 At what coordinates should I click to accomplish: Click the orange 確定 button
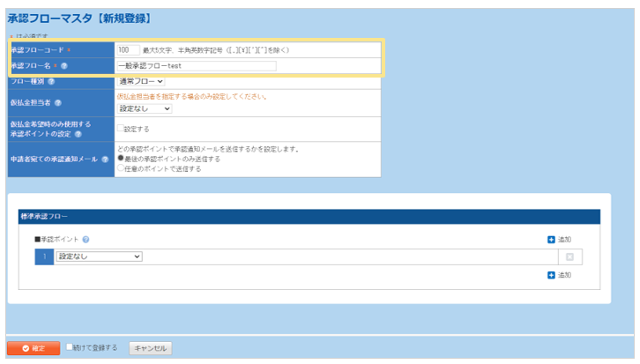pos(33,348)
